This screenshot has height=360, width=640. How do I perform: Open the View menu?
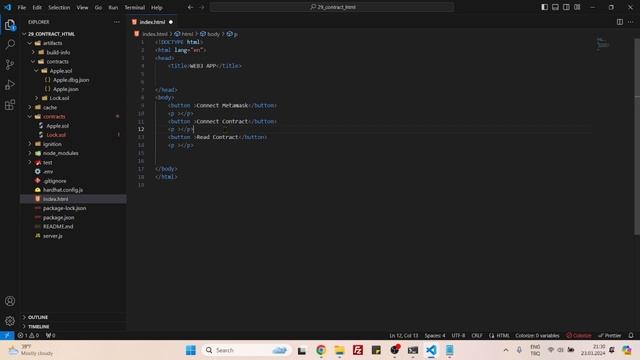click(x=82, y=7)
